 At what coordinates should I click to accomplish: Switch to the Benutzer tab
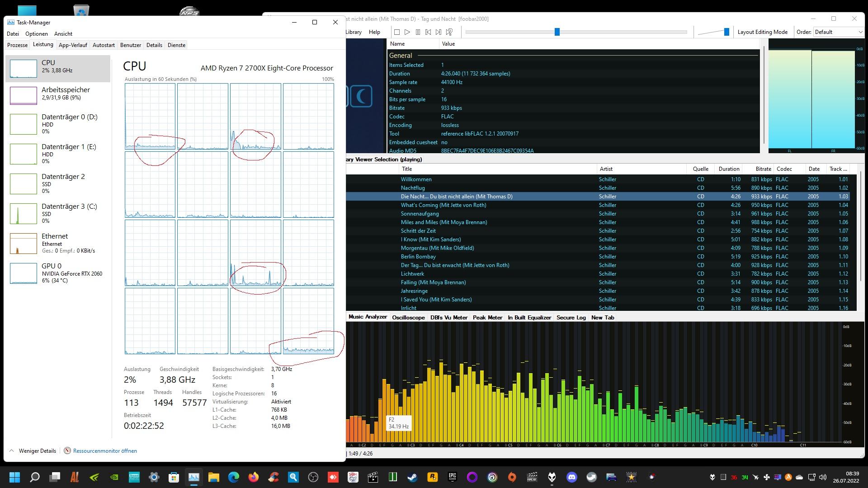click(x=131, y=45)
